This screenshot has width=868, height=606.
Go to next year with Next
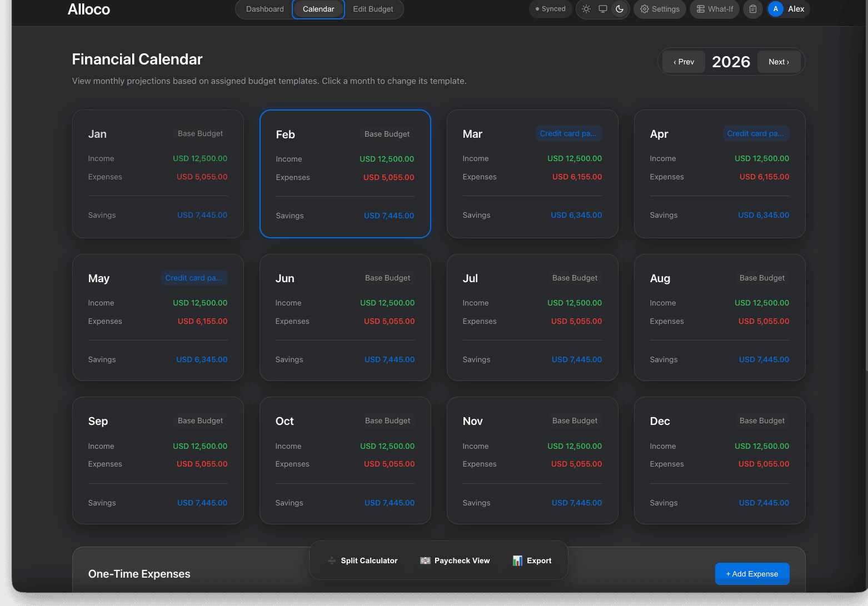pos(779,62)
